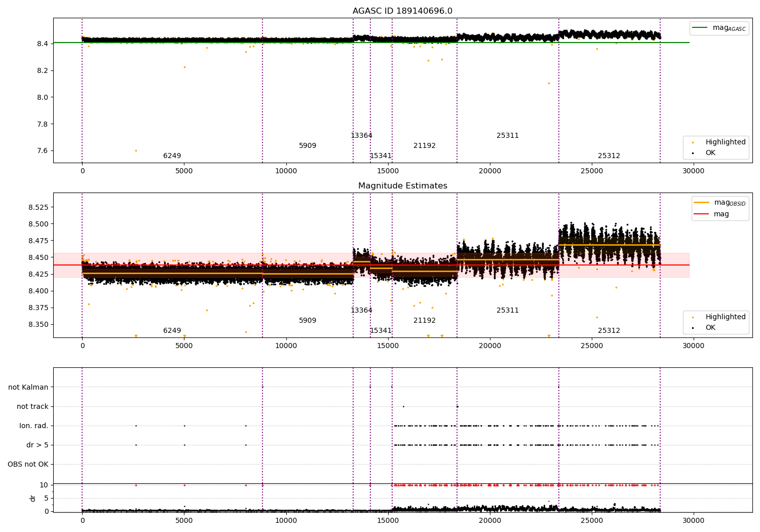This screenshot has width=760, height=532.
Task: Click y-tick 8.0 on the top plot
Action: point(43,97)
